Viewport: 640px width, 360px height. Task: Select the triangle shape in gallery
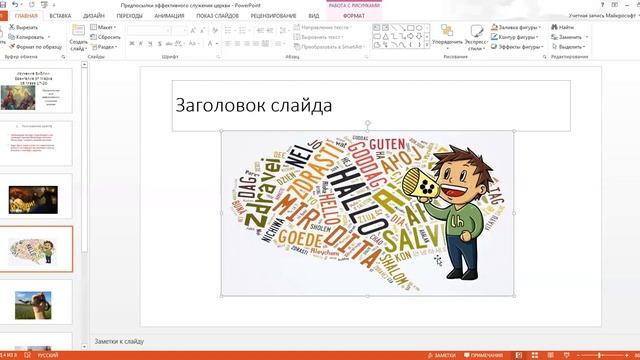pos(385,36)
